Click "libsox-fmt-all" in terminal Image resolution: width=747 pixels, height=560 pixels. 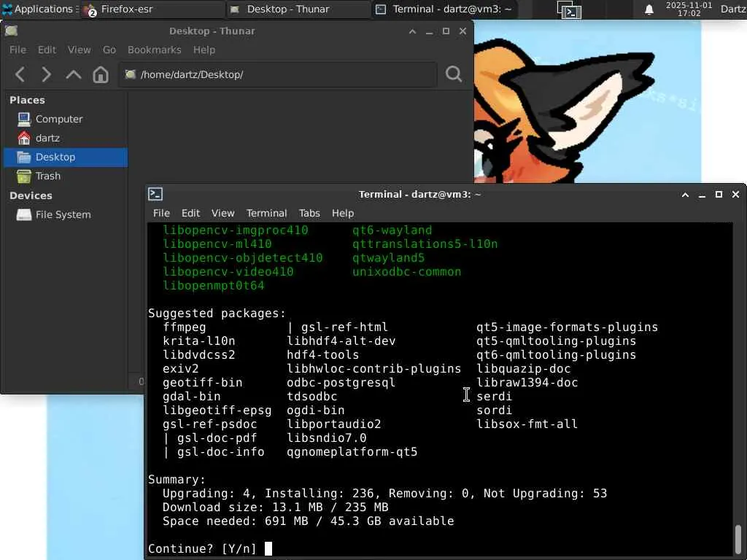click(x=527, y=424)
